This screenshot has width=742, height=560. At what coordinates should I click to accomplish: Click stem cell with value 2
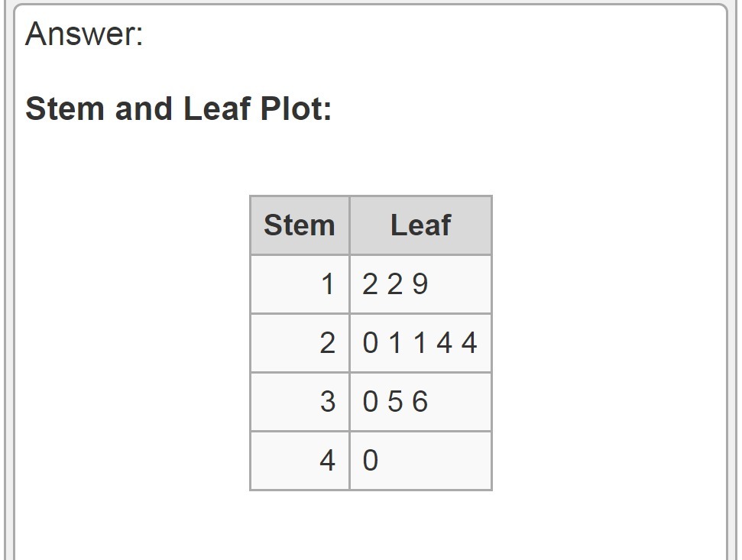click(300, 343)
